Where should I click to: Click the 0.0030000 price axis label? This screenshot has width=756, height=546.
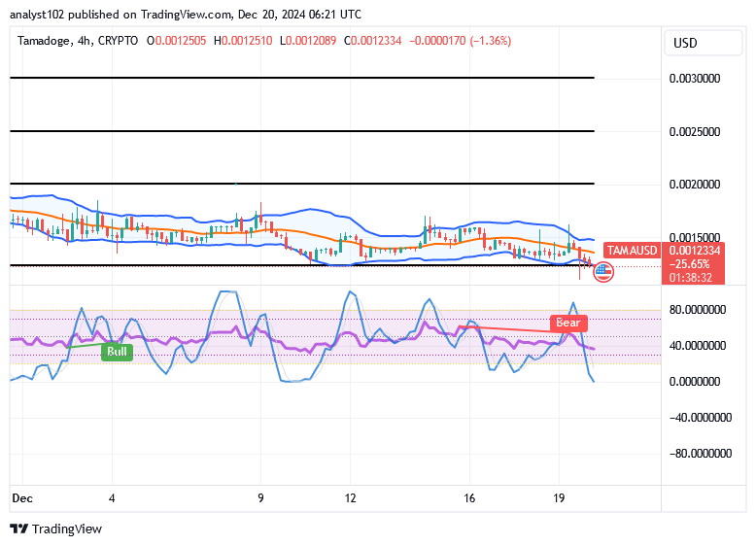coord(695,79)
